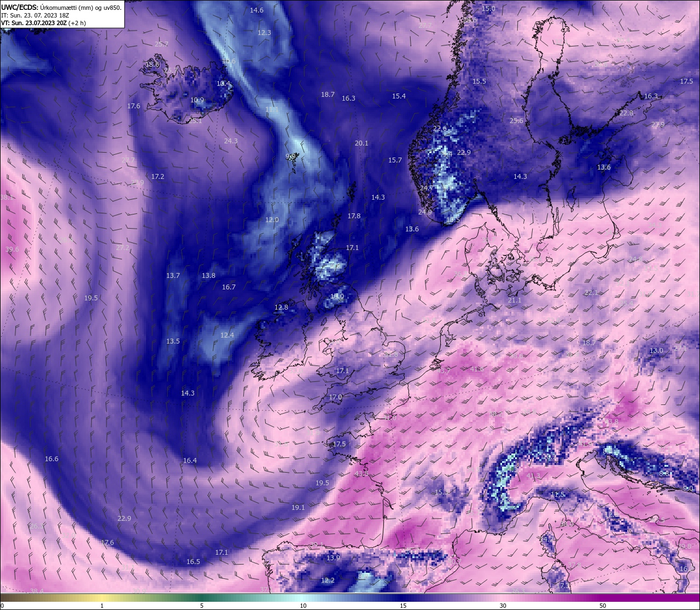Click the 30 tick on the colour scale

[503, 606]
